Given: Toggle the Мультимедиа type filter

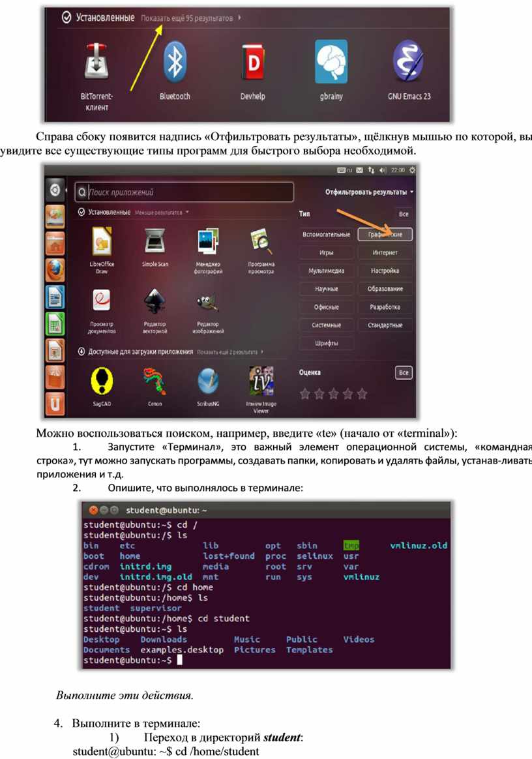Looking at the screenshot, I should [326, 271].
